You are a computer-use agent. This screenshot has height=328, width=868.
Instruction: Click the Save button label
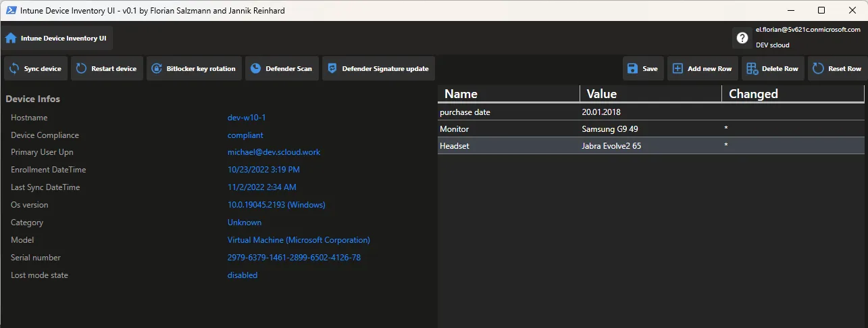650,69
